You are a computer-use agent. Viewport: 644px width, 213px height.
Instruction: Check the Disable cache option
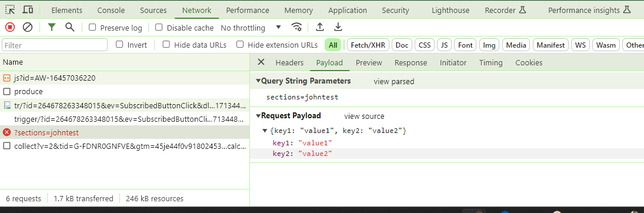(159, 27)
